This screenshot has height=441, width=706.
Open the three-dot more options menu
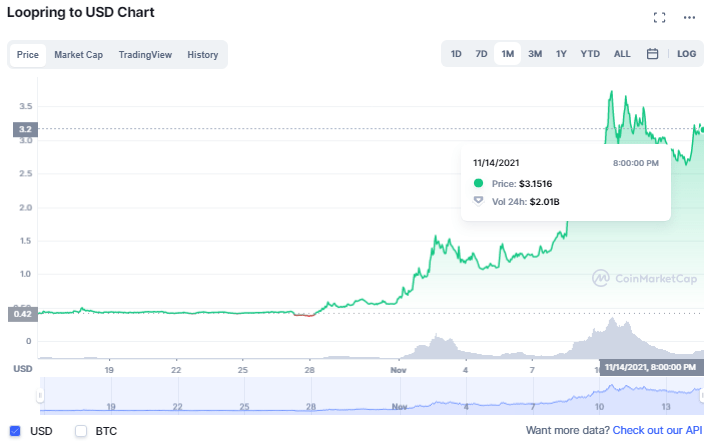(x=688, y=17)
